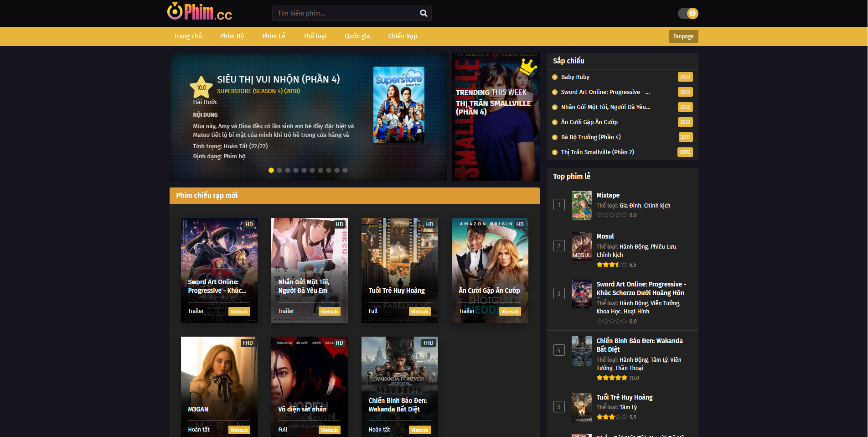Image resolution: width=868 pixels, height=437 pixels.
Task: Click the Phim.cc logo
Action: click(x=200, y=12)
